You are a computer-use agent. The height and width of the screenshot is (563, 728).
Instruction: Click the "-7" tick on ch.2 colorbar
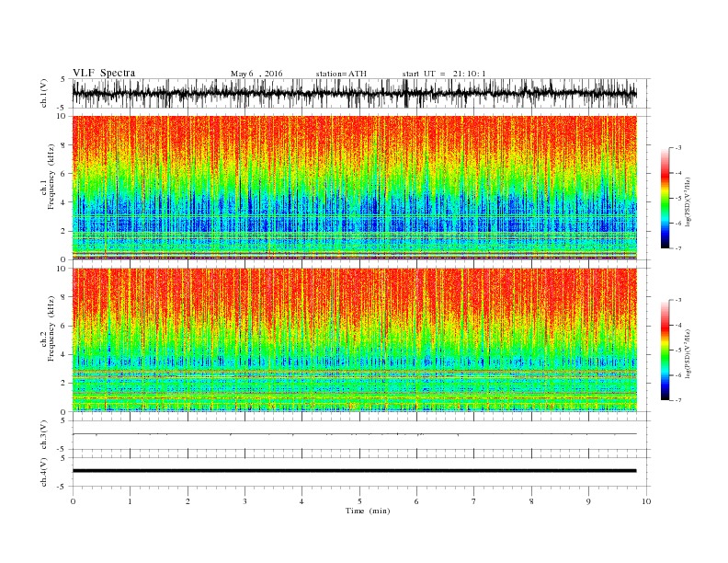[x=678, y=400]
